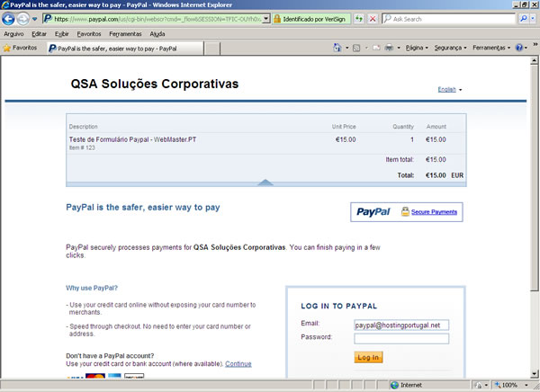Open the language selector arrow
This screenshot has height=392, width=540.
460,90
